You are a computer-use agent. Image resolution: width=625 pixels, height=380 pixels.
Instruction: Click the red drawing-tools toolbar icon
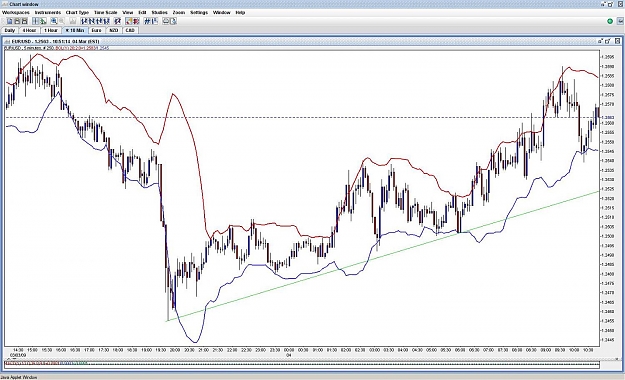tap(136, 21)
